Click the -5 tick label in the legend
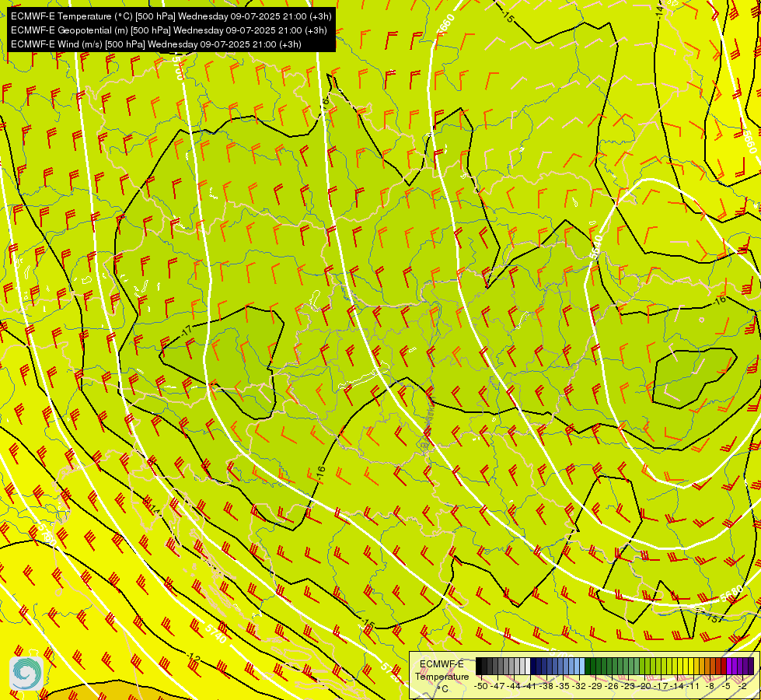Image resolution: width=761 pixels, height=700 pixels. click(x=726, y=686)
